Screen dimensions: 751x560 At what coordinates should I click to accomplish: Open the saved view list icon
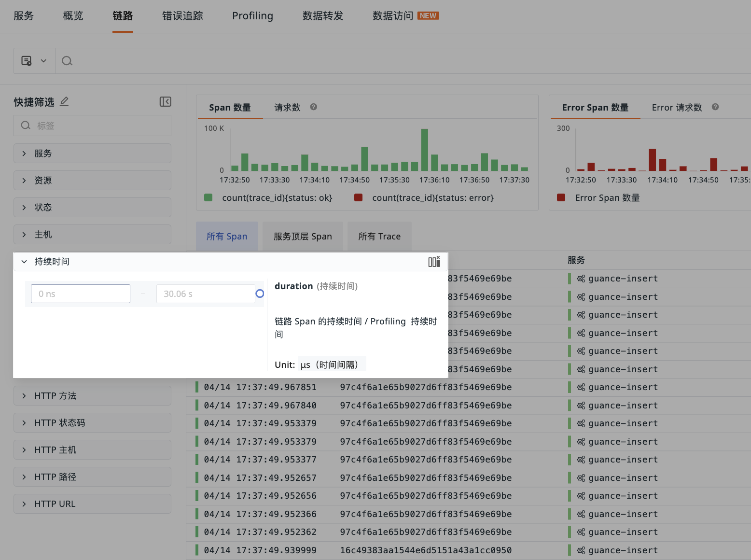tap(27, 61)
